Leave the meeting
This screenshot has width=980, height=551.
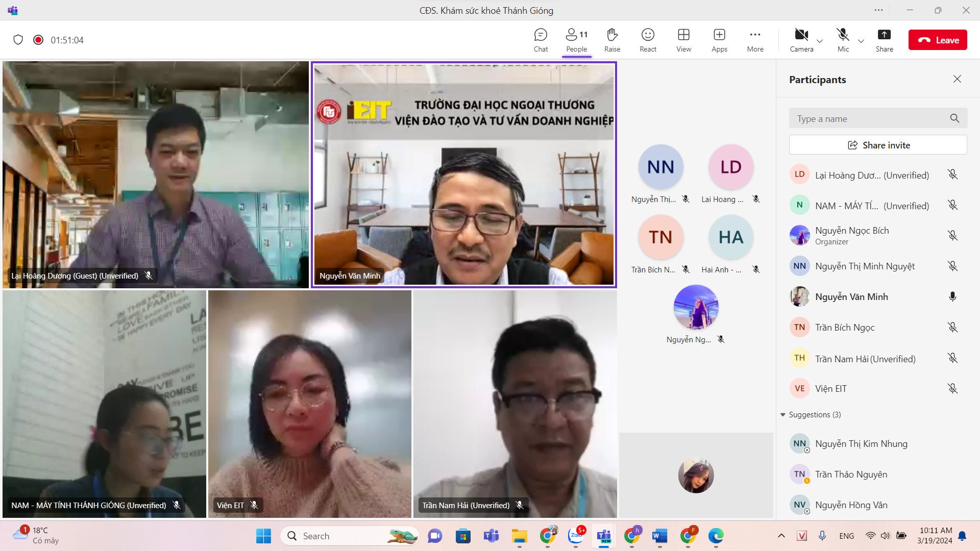[938, 40]
